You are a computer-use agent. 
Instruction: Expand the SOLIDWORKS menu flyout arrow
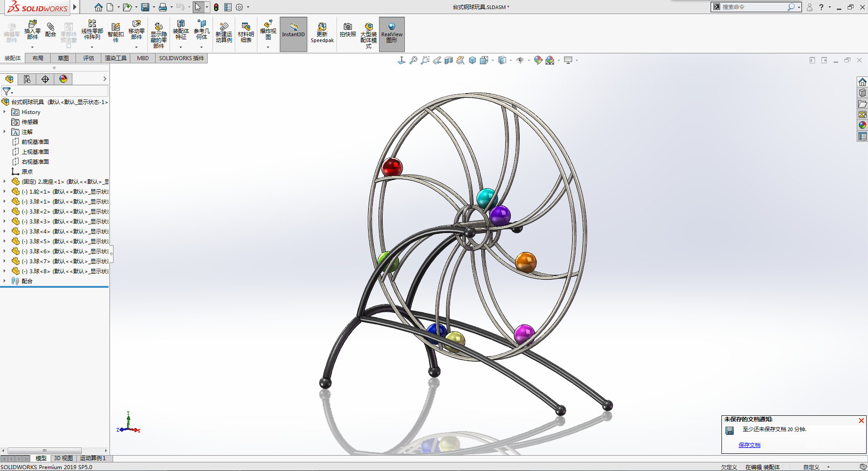[x=75, y=7]
